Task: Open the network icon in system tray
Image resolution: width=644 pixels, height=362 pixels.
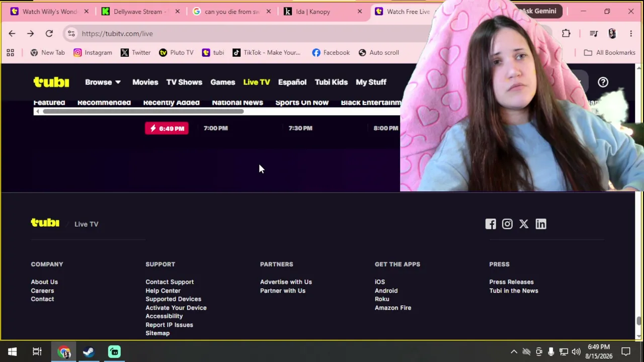Action: [563, 352]
